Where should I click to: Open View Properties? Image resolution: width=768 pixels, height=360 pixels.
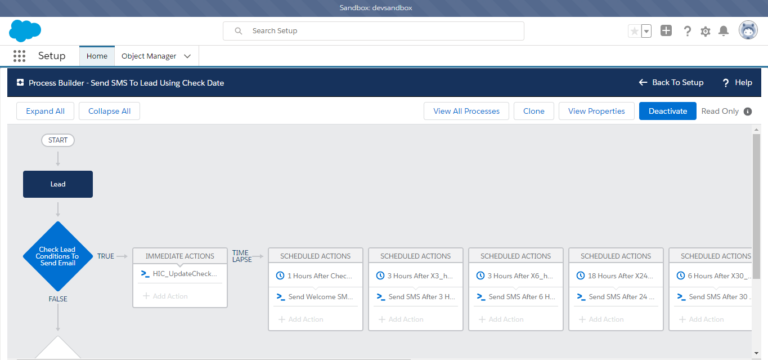point(597,111)
